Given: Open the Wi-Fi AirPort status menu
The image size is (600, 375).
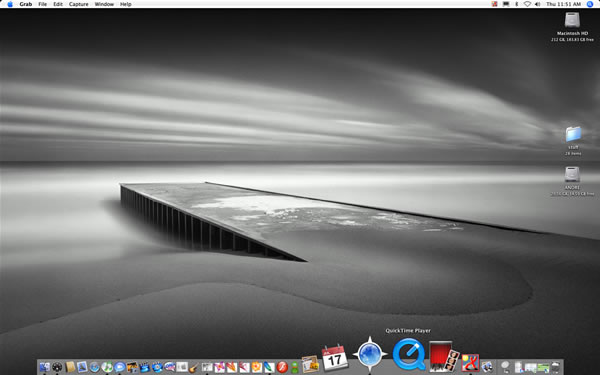Looking at the screenshot, I should [527, 4].
